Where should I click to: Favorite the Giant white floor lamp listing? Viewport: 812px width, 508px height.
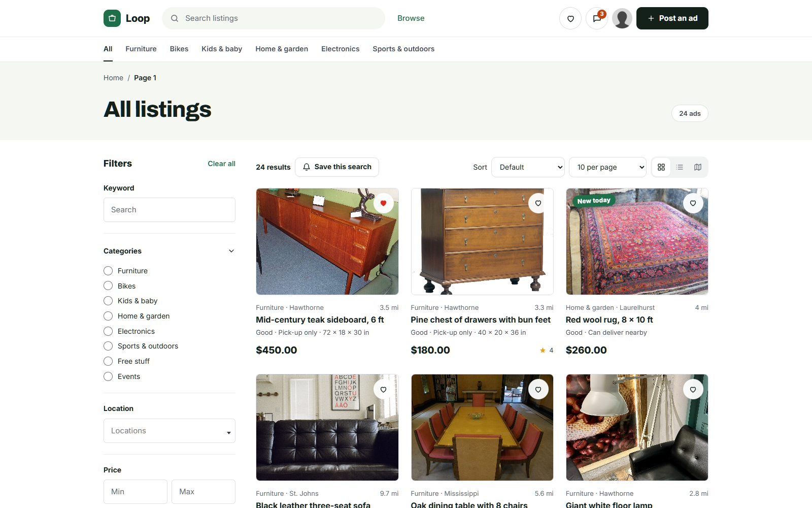point(693,390)
